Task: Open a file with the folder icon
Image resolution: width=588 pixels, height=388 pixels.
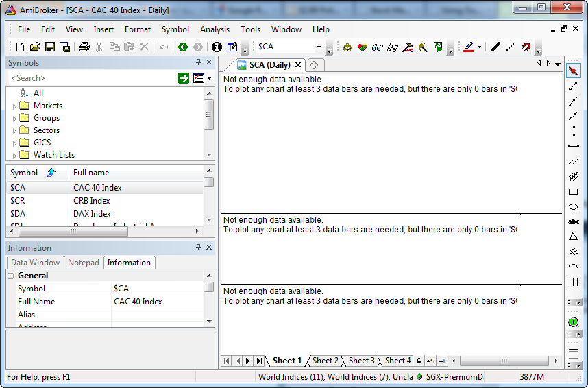Action: pos(35,47)
